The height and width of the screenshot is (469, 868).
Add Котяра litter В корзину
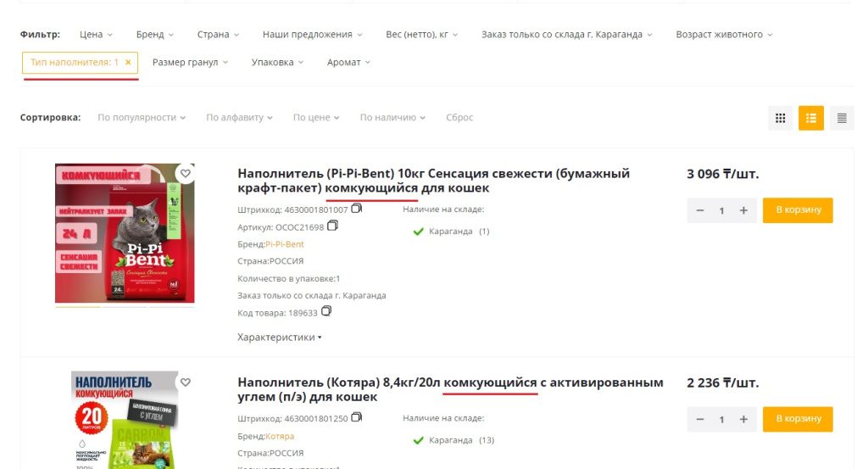click(798, 419)
